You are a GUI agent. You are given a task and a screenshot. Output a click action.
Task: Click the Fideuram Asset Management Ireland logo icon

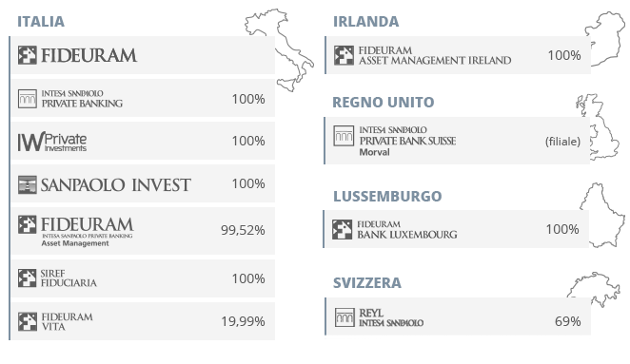click(x=344, y=55)
